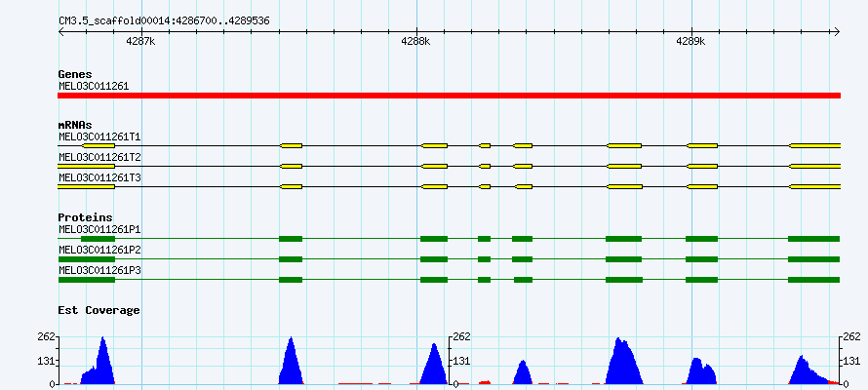
Task: Click the Est Coverage track heading
Action: point(99,310)
